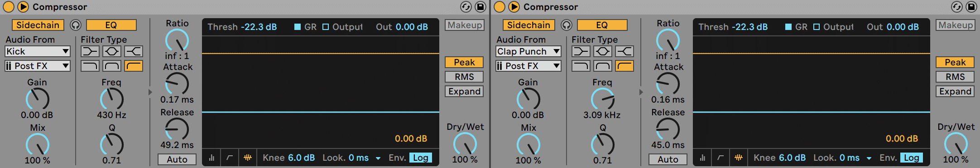Open the Clap Punch audio source dropdown

coord(528,51)
